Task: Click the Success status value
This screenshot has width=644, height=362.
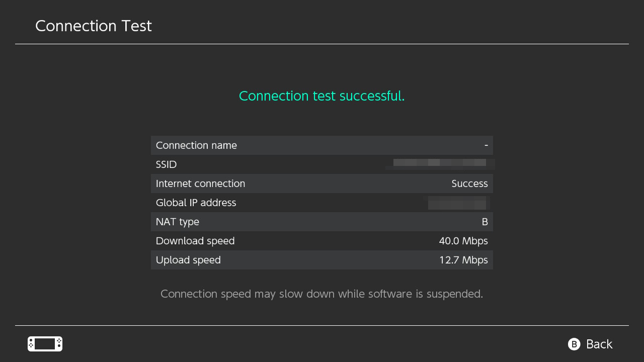Action: click(x=469, y=184)
